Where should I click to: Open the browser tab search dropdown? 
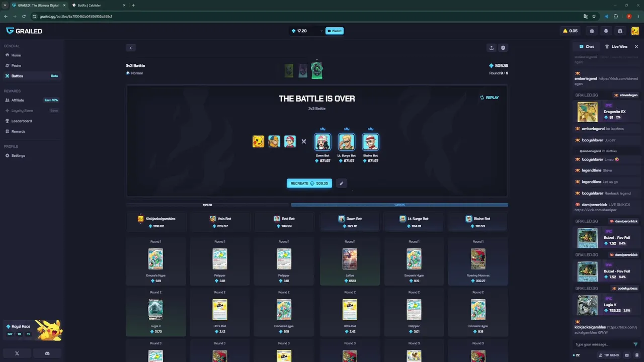click(x=5, y=5)
